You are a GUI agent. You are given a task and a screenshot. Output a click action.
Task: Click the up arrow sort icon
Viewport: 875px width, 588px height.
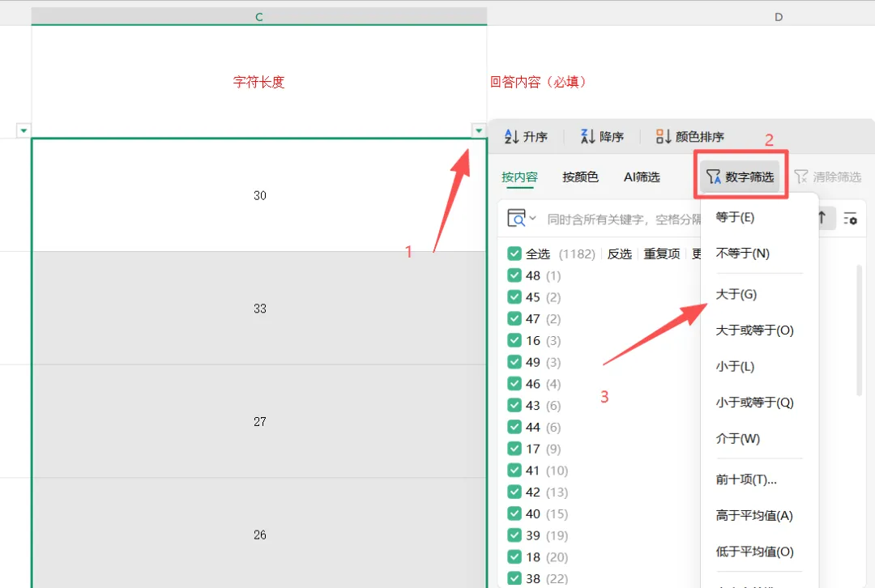pyautogui.click(x=822, y=218)
